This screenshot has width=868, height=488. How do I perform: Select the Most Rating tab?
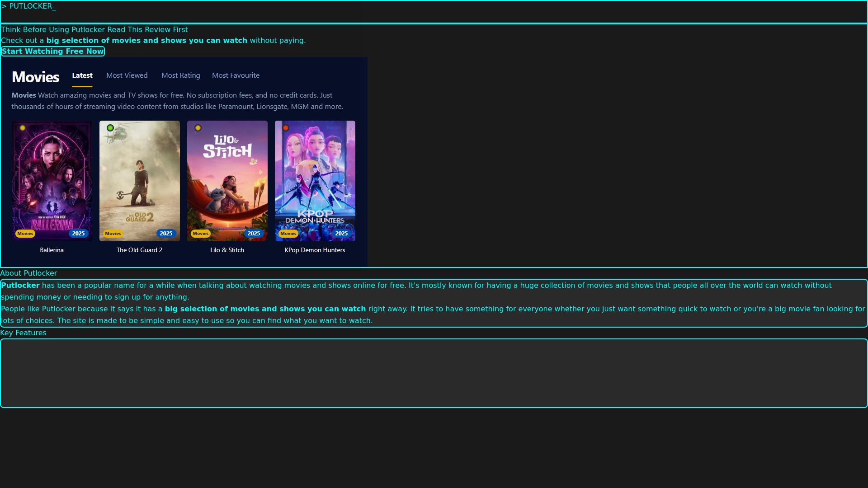click(x=181, y=75)
